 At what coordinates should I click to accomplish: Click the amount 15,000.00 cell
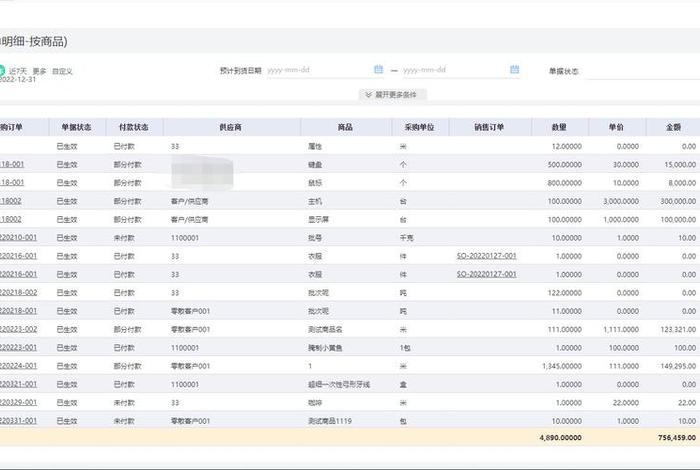coord(680,165)
